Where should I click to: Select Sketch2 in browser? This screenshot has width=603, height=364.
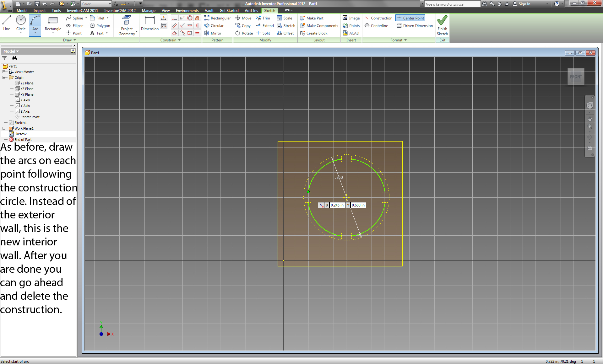point(20,134)
